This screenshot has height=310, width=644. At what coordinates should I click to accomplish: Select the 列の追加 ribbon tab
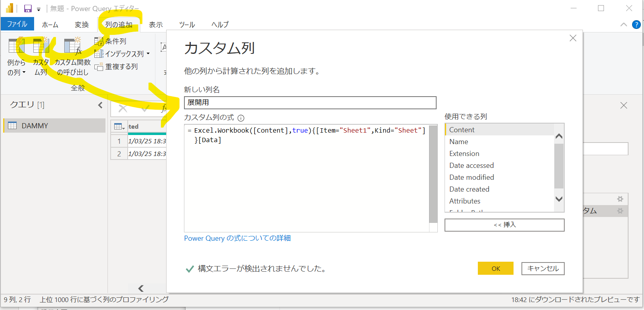click(119, 25)
